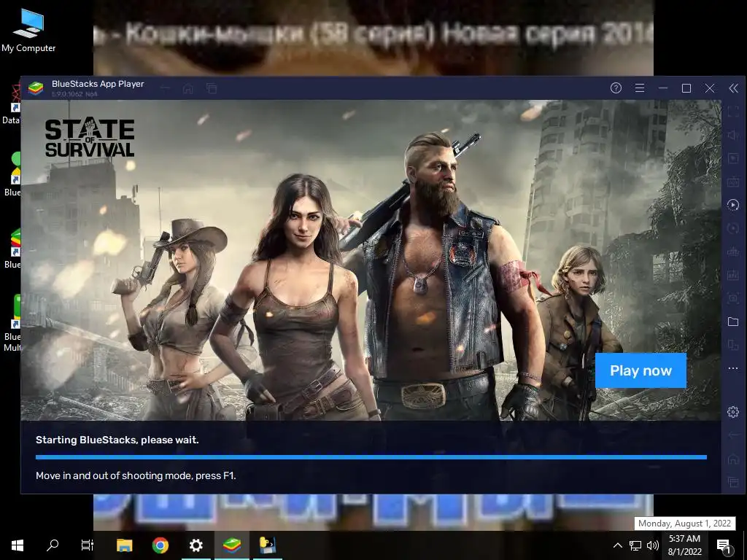Select the My Computer desktop icon

pyautogui.click(x=28, y=30)
